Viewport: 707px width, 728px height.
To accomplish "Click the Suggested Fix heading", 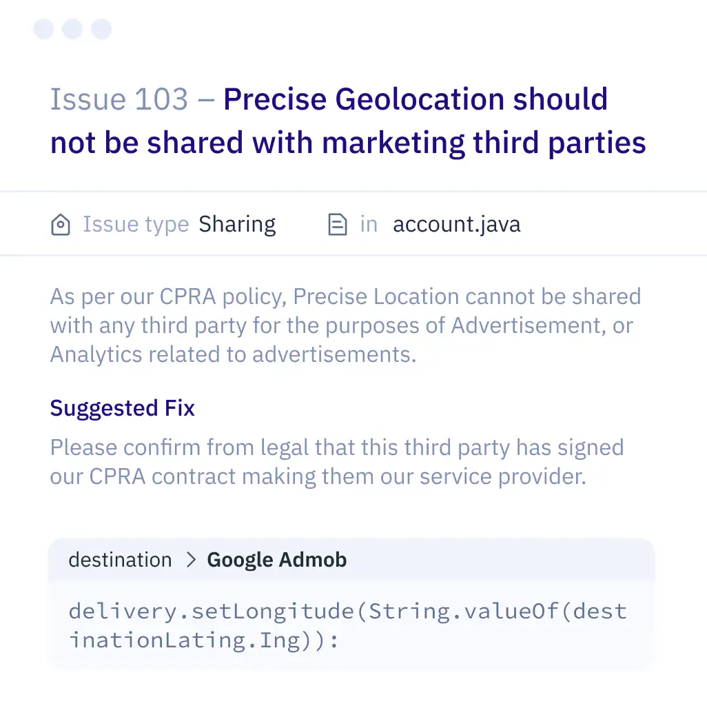I will click(x=122, y=408).
